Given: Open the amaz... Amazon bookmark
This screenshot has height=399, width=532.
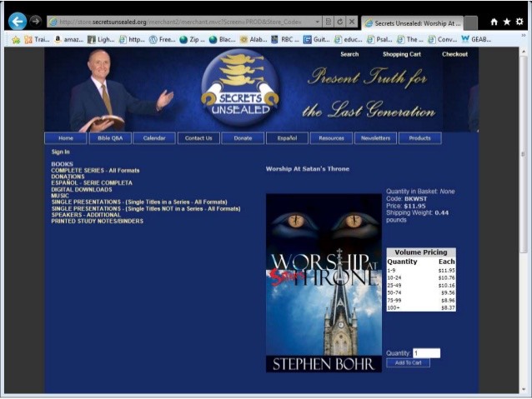Looking at the screenshot, I should (69, 39).
